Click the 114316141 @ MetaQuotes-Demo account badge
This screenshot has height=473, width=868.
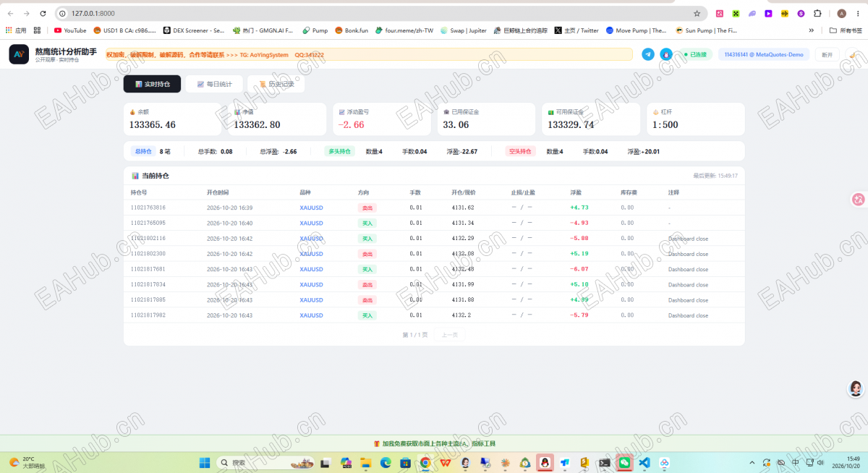click(764, 54)
